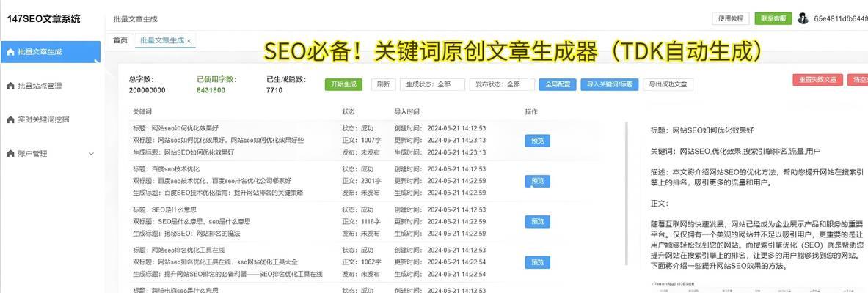
Task: Click the home icon beside 批量文章生成
Action: coord(10,52)
